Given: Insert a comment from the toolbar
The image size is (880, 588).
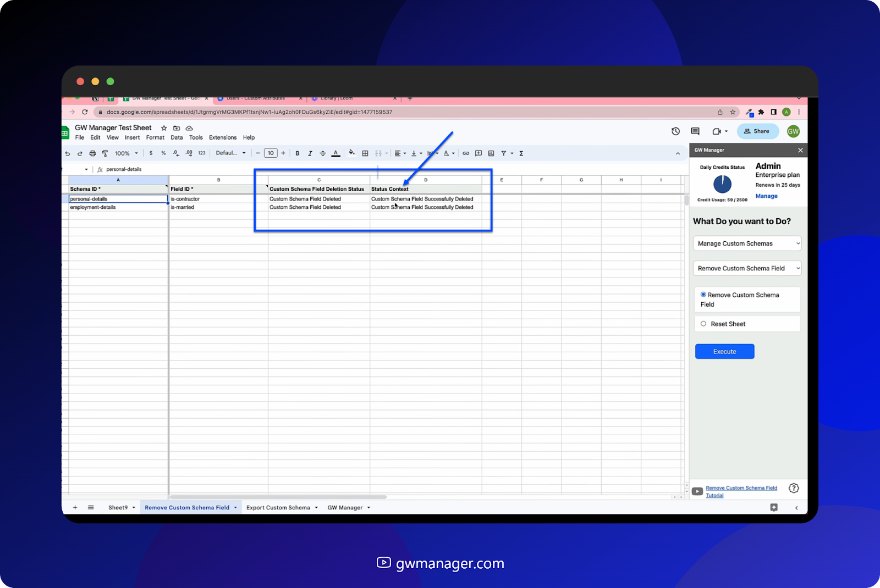Looking at the screenshot, I should [479, 153].
